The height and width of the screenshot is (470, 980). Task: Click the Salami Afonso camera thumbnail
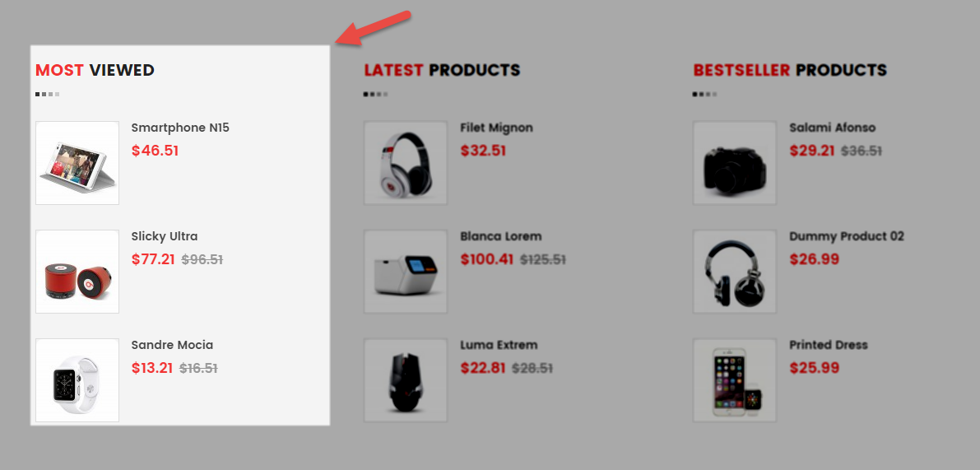point(734,162)
